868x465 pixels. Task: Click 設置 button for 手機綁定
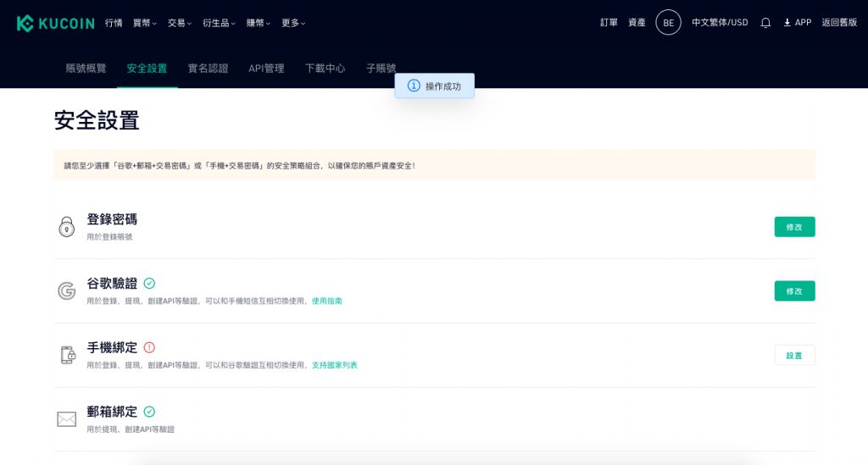794,355
